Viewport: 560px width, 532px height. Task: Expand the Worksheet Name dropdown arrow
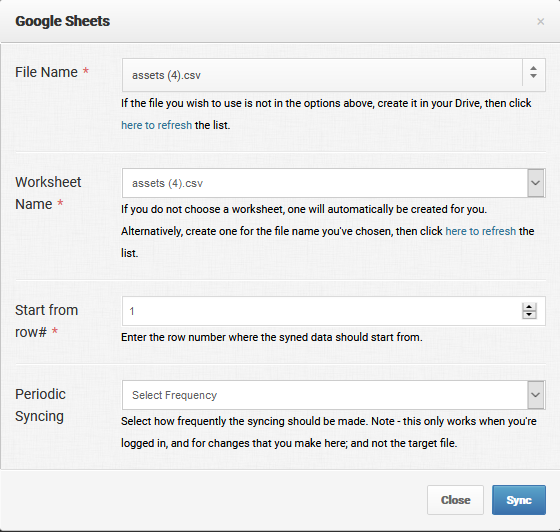click(535, 183)
